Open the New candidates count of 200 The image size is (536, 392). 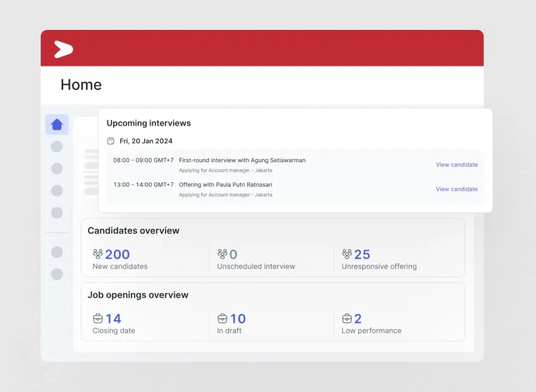point(117,255)
